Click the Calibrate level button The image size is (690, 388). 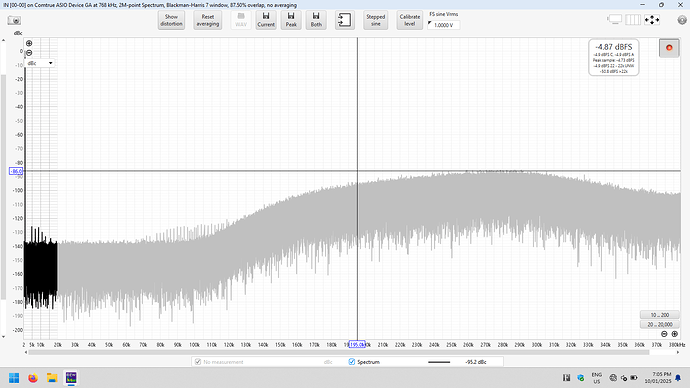click(x=410, y=20)
